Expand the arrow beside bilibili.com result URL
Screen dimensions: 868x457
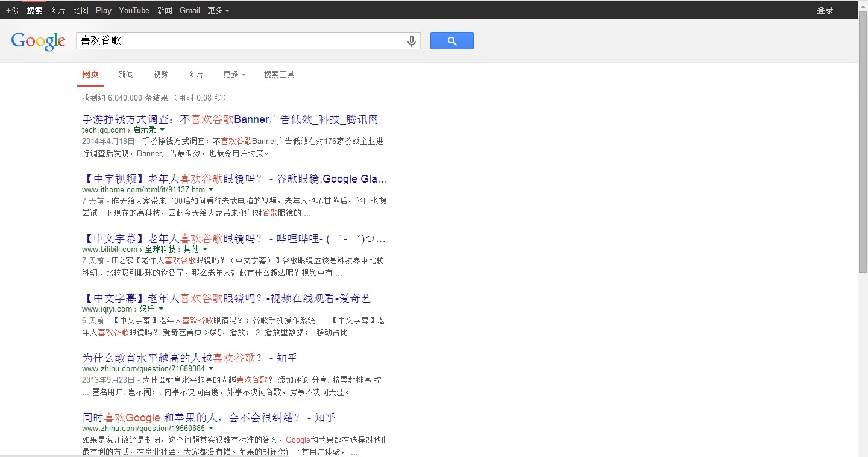point(205,249)
